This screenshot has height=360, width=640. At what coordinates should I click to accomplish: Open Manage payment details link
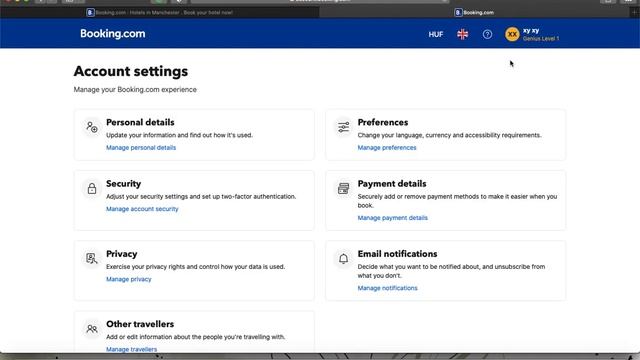pyautogui.click(x=393, y=218)
